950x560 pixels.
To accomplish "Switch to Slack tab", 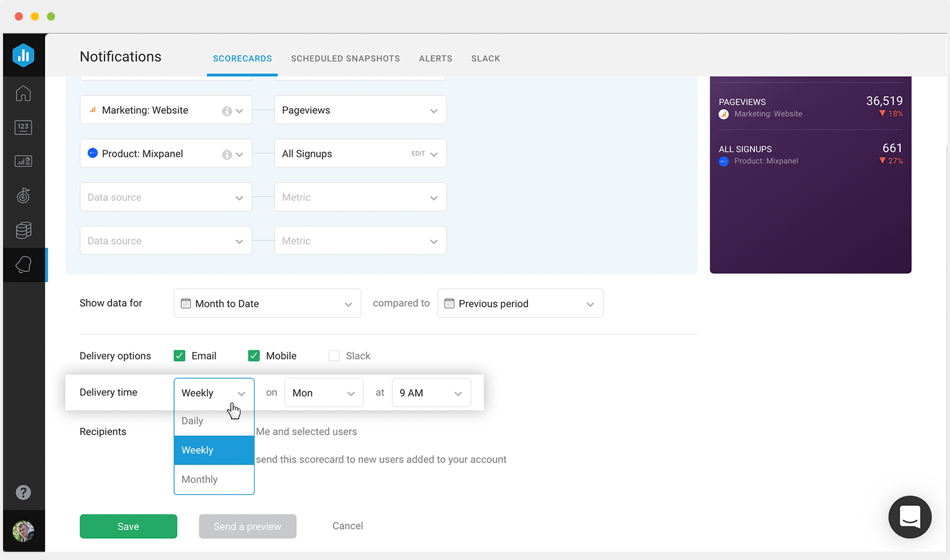I will coord(485,58).
